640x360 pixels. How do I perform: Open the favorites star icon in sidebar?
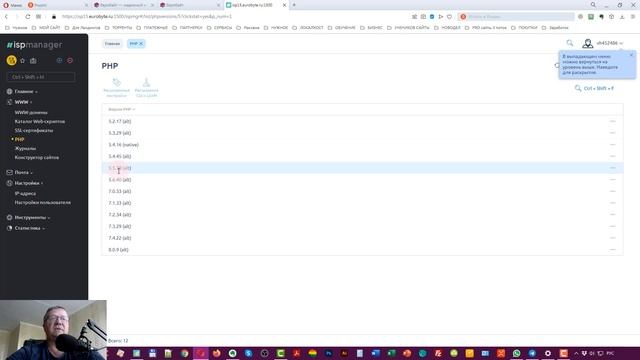[x=22, y=61]
